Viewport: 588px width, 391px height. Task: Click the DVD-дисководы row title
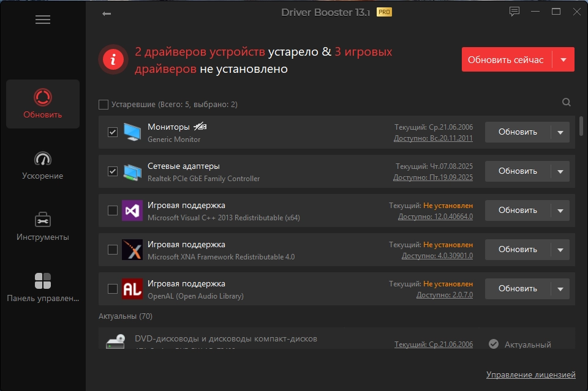[226, 339]
